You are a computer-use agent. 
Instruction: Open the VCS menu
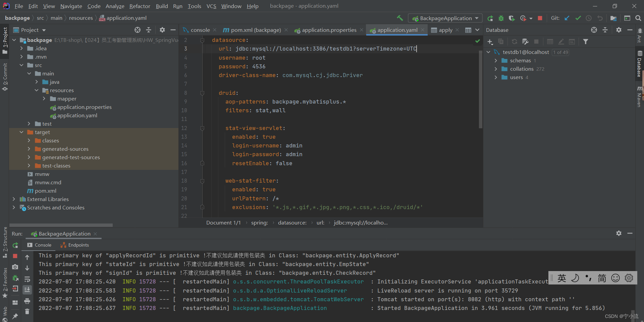(211, 6)
